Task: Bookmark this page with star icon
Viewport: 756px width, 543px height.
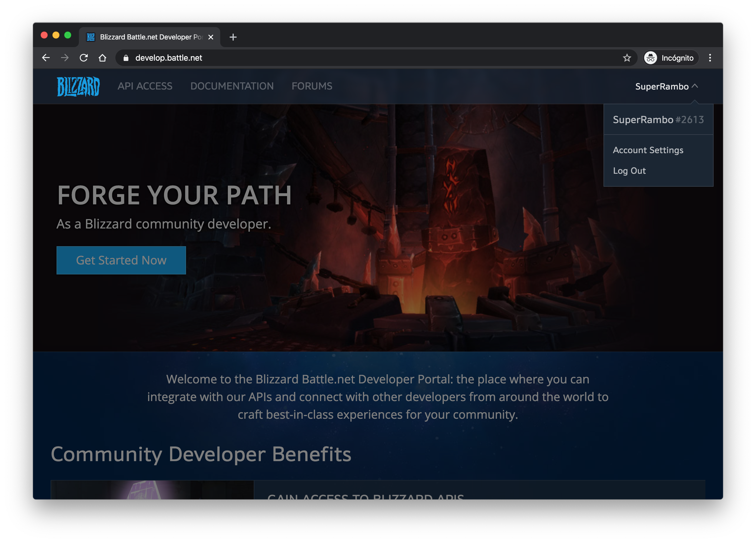Action: pos(627,58)
